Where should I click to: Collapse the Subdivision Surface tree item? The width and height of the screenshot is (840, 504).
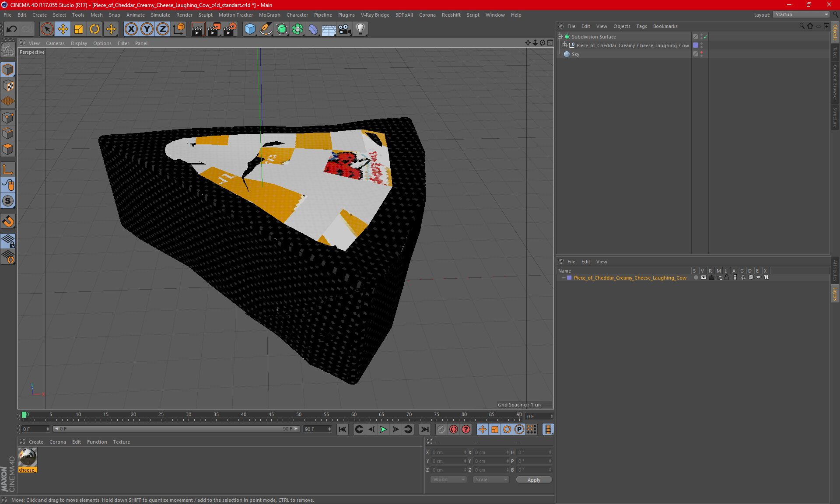[x=560, y=37]
